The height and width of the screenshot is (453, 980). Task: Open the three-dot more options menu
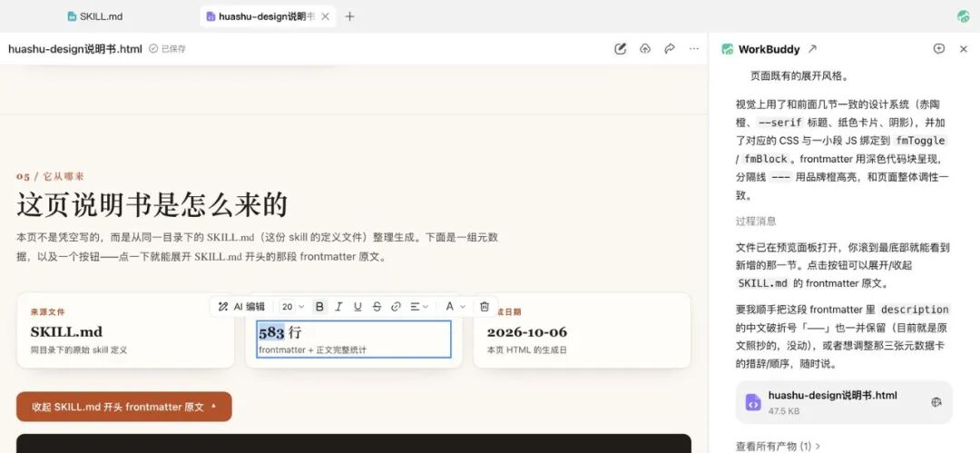pos(694,49)
